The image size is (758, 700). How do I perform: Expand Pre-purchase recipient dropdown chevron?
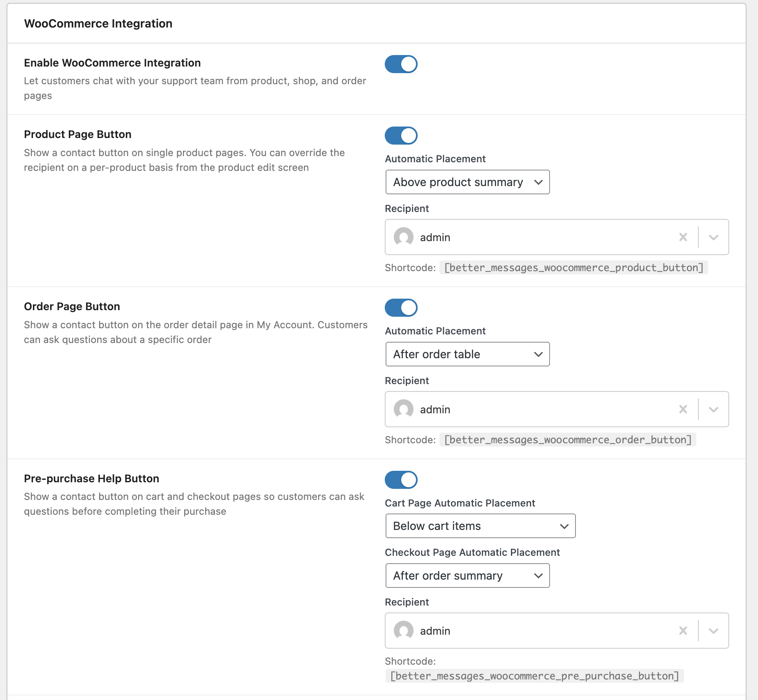[714, 631]
